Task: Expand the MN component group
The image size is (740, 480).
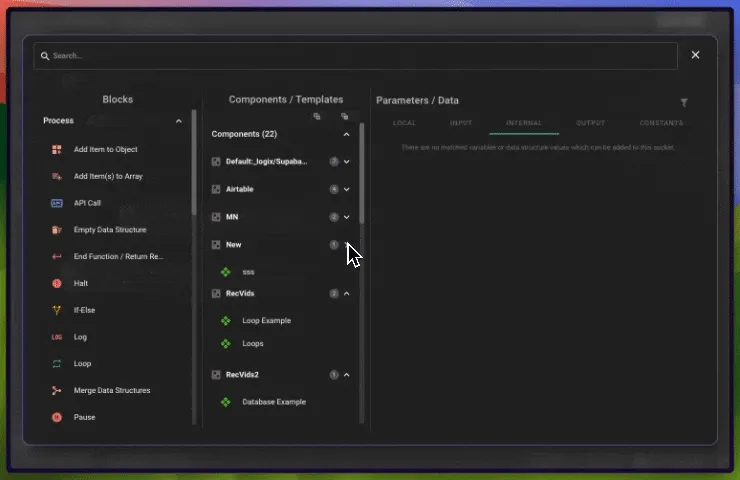Action: coord(347,217)
